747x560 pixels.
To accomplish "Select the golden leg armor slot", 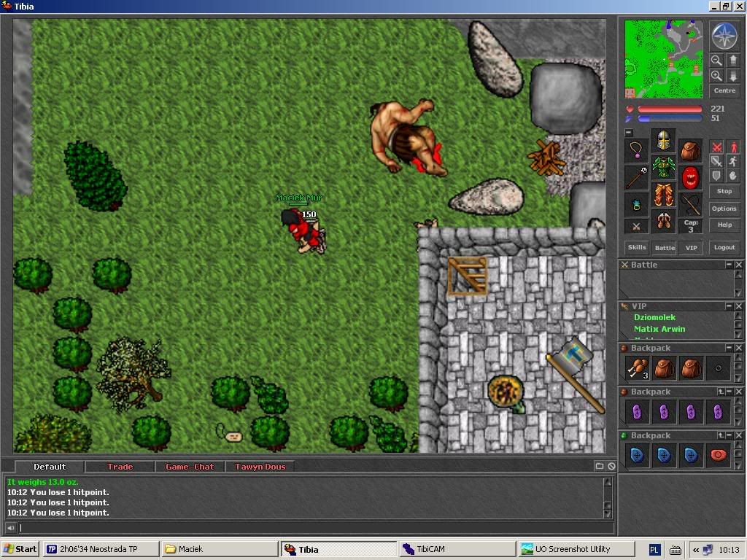I will coord(663,195).
